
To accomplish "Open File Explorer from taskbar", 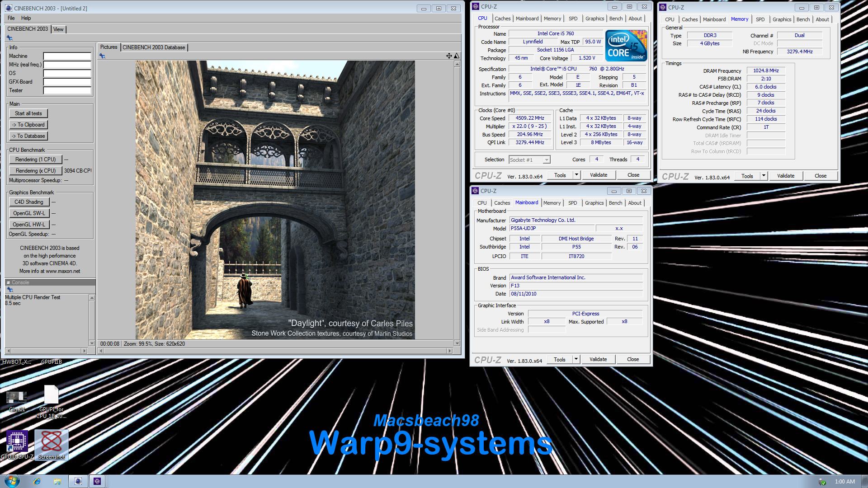I will pyautogui.click(x=57, y=481).
